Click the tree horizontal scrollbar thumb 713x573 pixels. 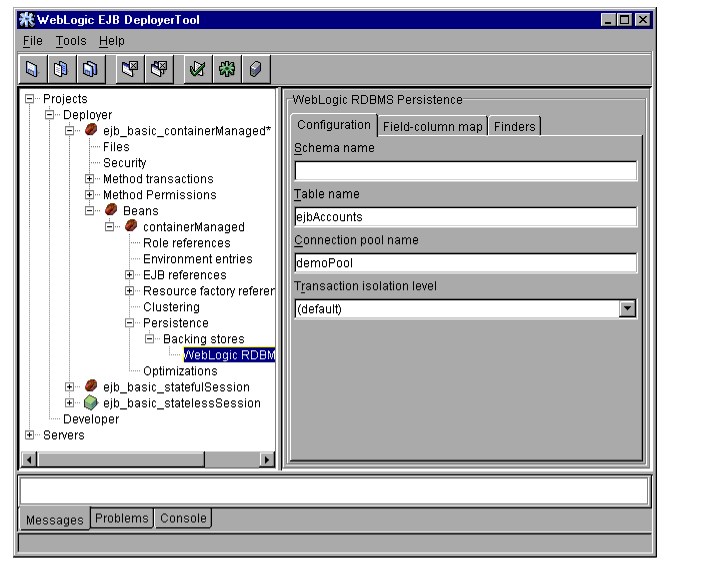pos(121,459)
